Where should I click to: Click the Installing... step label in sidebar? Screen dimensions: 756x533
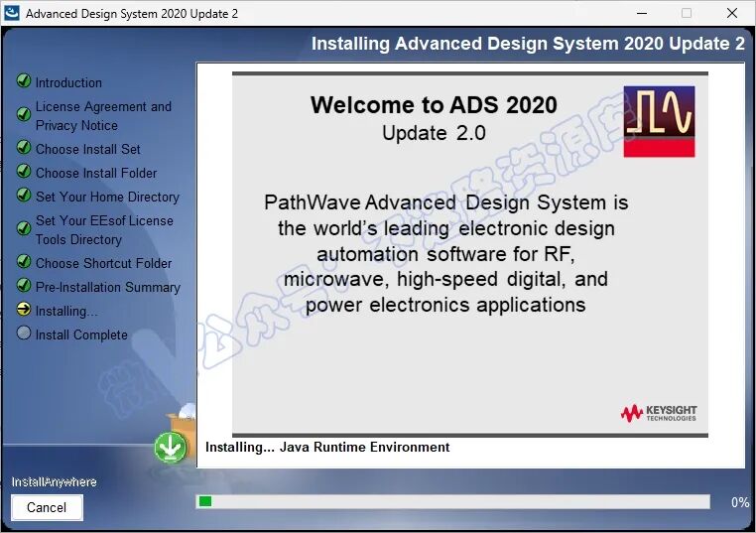pos(66,311)
